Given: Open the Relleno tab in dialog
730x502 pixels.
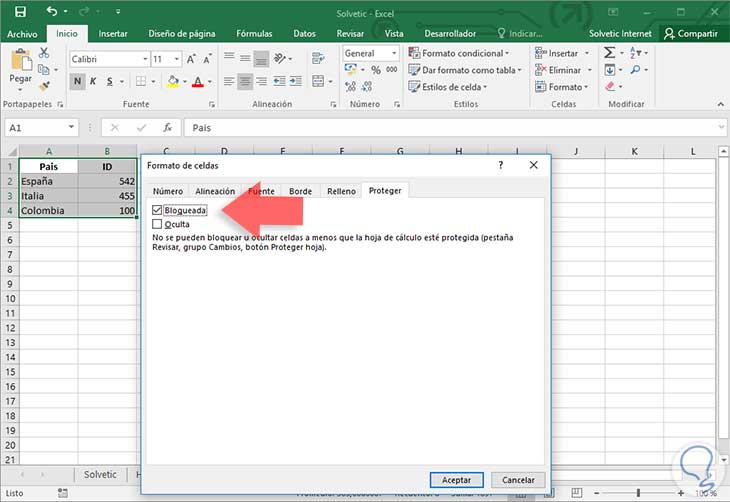Looking at the screenshot, I should pyautogui.click(x=341, y=191).
